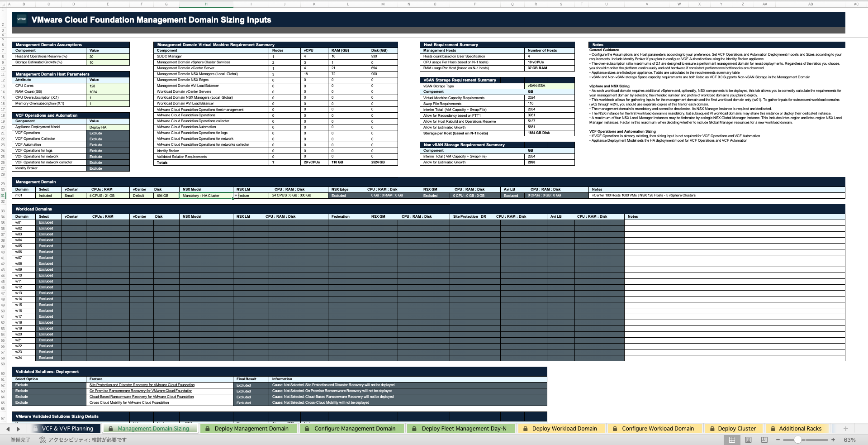Click Host and Operations Reserve value 30

pyautogui.click(x=108, y=57)
